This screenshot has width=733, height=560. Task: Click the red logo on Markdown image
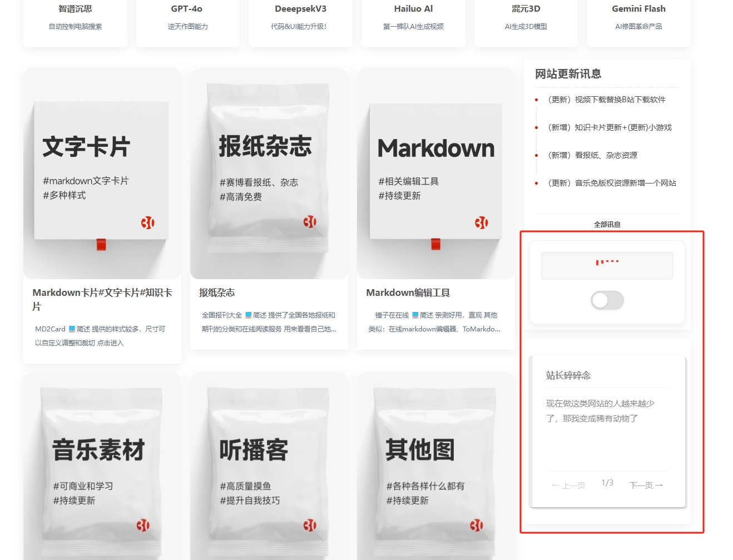pyautogui.click(x=481, y=223)
